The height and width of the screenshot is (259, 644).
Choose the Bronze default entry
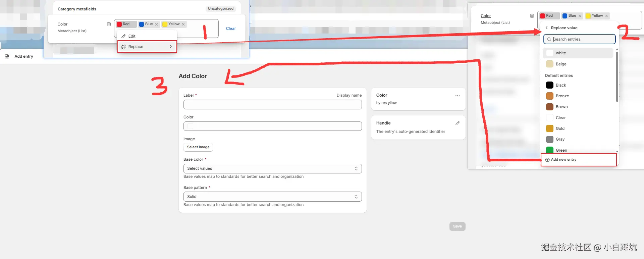578,96
